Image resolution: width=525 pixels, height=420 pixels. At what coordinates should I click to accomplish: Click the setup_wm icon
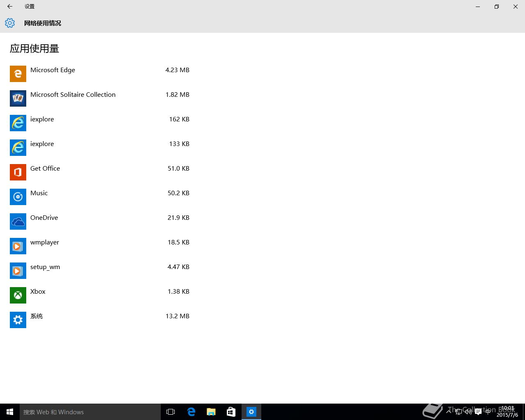coord(18,271)
